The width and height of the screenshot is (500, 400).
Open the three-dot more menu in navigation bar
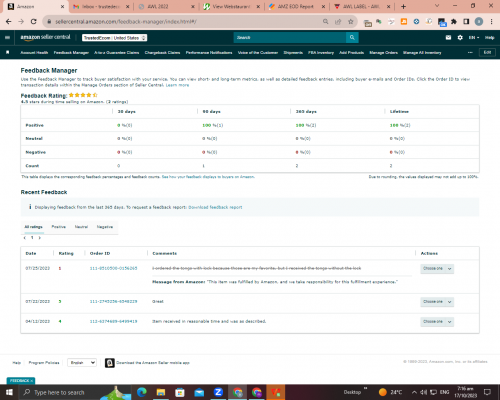470,52
